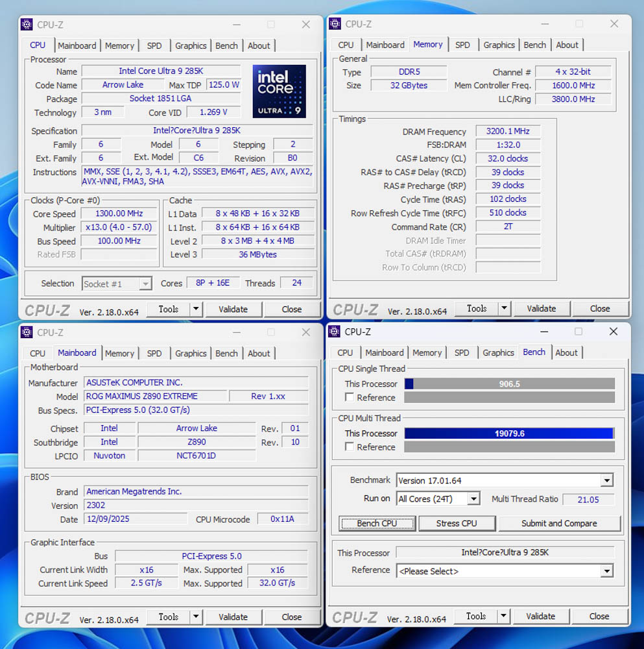This screenshot has height=649, width=644.
Task: Close the Mainboard window using X icon
Action: coord(305,332)
